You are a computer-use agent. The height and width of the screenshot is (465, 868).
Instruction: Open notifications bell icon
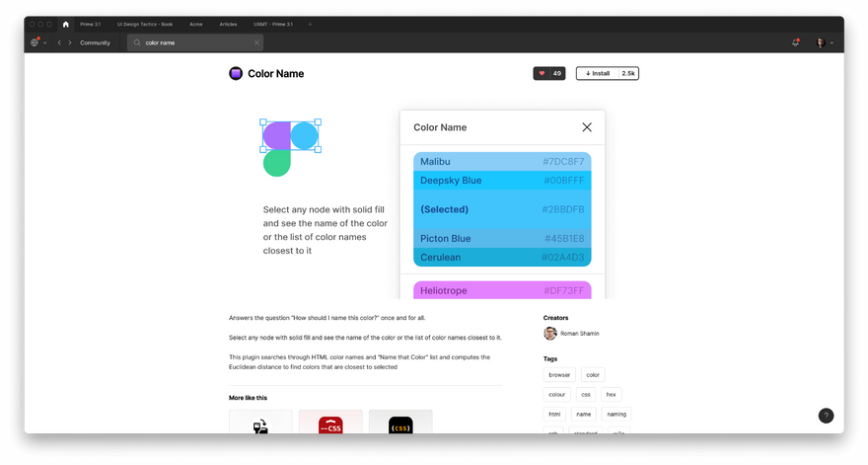[x=795, y=42]
